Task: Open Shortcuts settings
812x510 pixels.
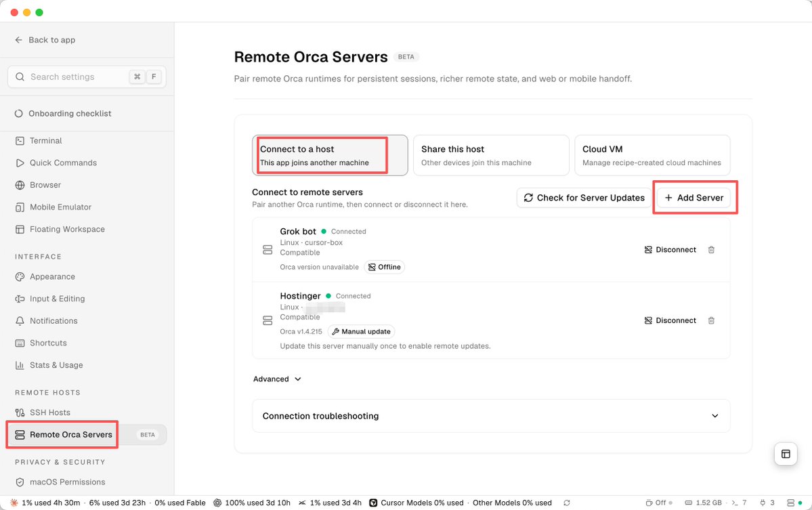Action: (x=41, y=343)
